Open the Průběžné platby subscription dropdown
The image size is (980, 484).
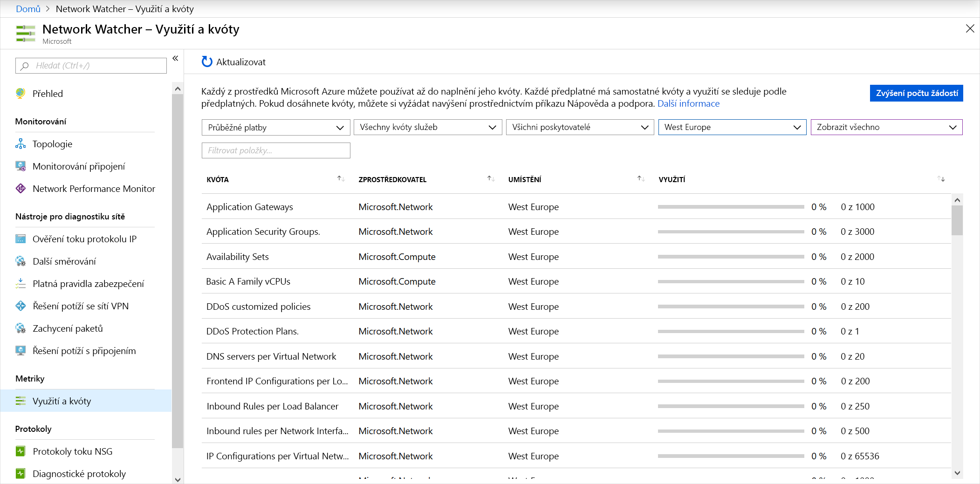(276, 127)
